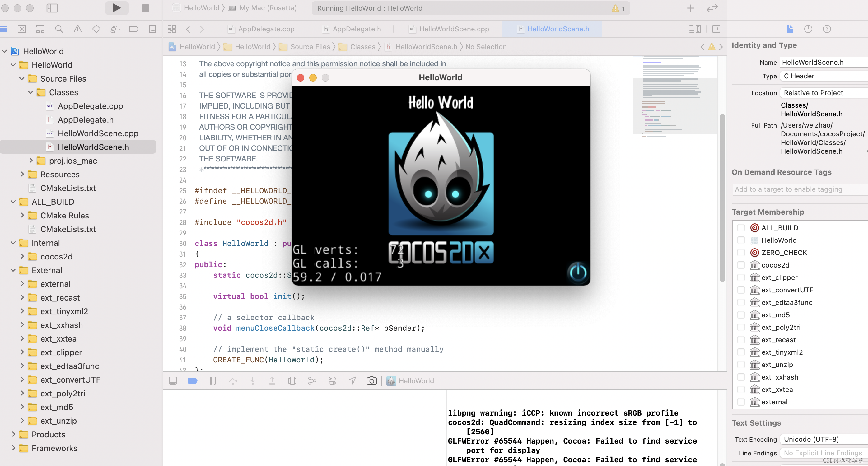Open the Text Encoding Unicode dropdown

point(822,439)
